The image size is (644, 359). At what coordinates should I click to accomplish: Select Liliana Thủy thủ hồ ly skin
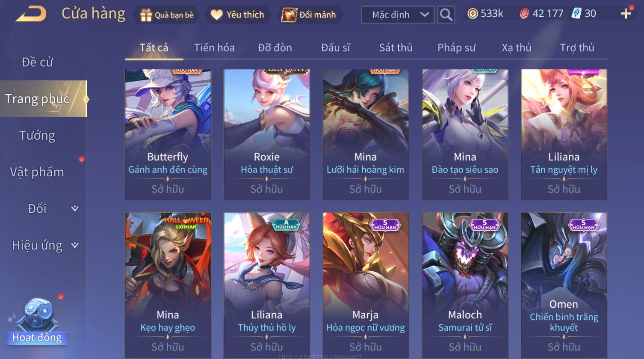pos(267,285)
